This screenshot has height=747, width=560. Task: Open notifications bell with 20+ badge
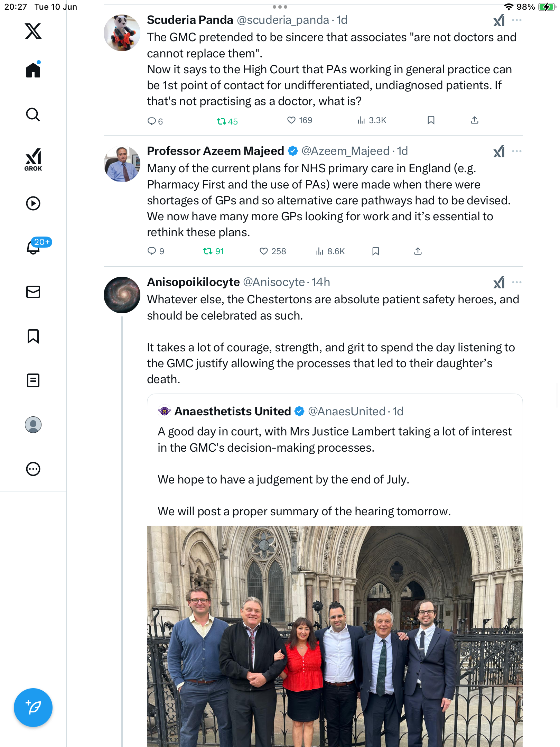point(33,247)
